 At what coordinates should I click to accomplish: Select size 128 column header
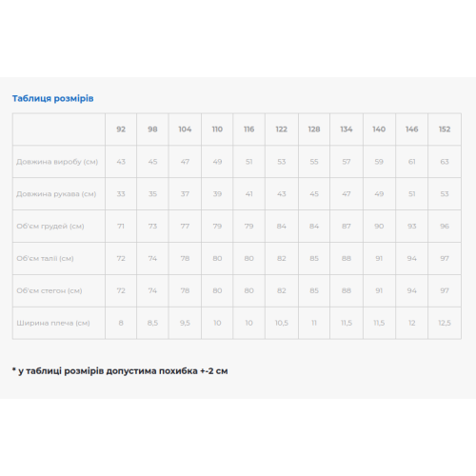tap(314, 129)
